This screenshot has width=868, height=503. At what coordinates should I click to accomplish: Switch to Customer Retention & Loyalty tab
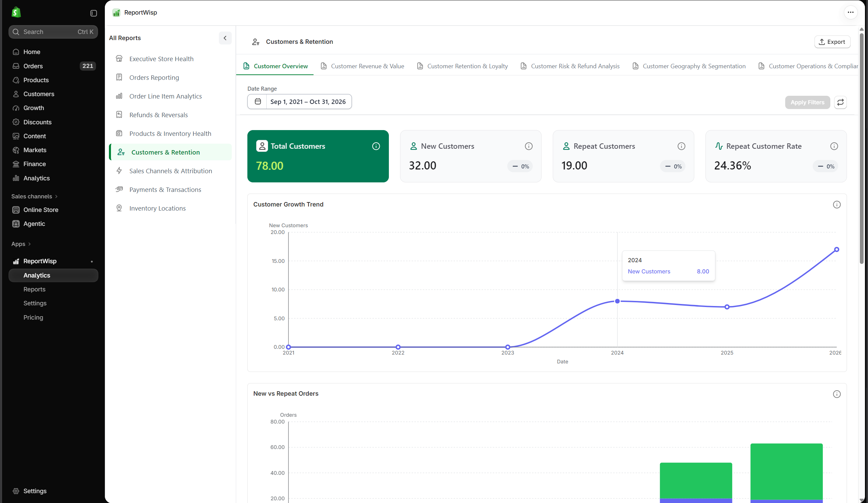[x=462, y=66]
